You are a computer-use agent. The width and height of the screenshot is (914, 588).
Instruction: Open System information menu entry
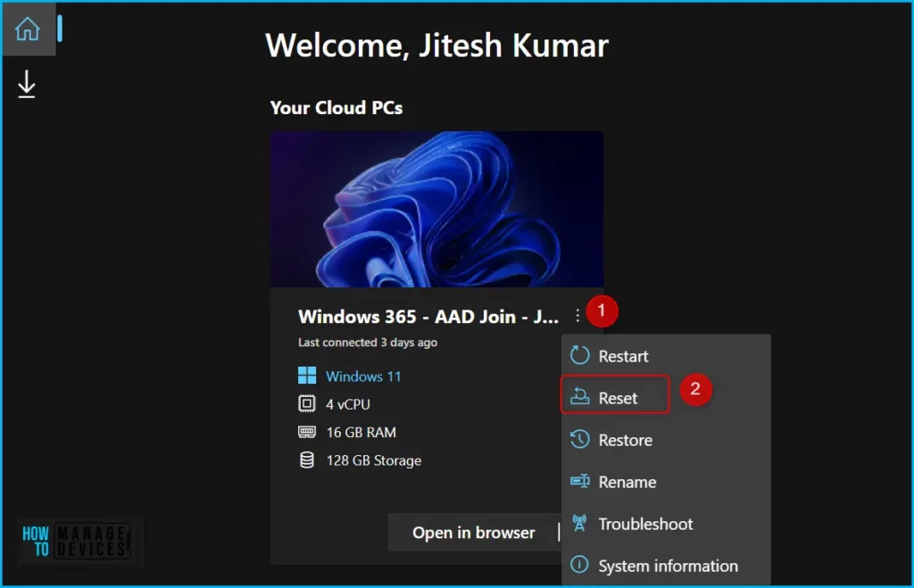[666, 566]
